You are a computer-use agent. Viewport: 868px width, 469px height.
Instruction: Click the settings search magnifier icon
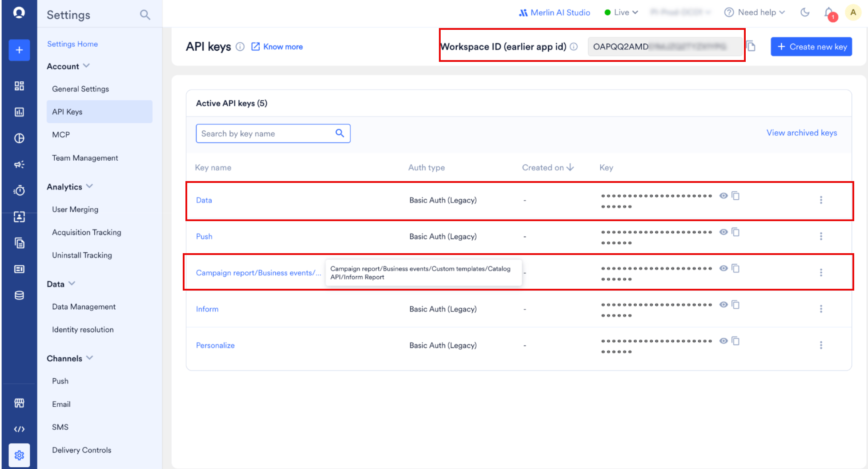coord(145,15)
